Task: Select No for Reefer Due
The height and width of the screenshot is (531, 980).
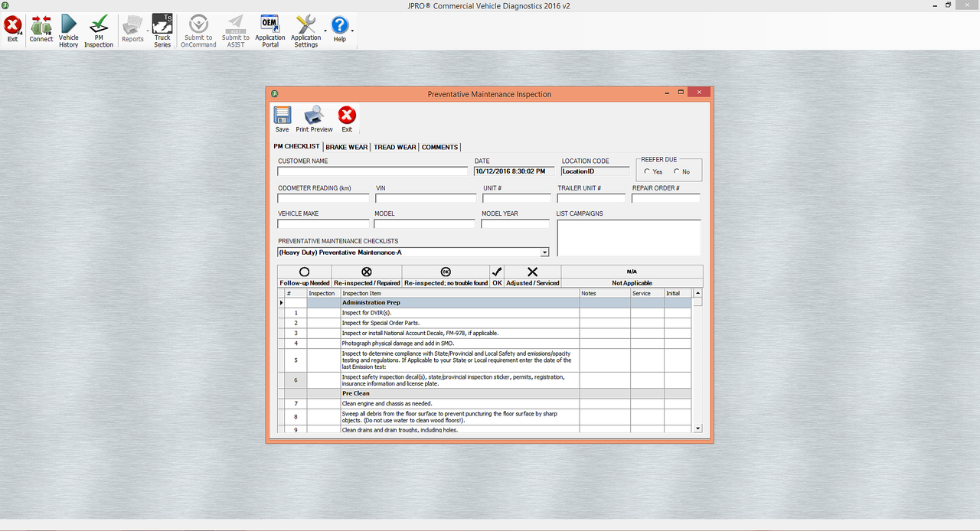Action: tap(677, 171)
